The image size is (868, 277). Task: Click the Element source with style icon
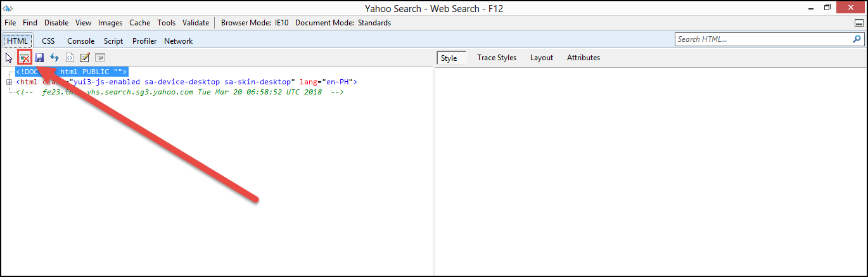coord(69,58)
